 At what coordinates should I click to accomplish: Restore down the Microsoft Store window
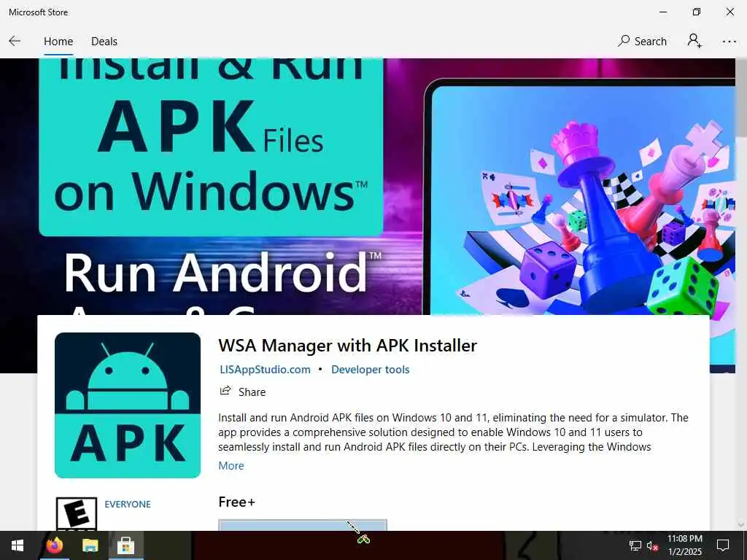[697, 12]
